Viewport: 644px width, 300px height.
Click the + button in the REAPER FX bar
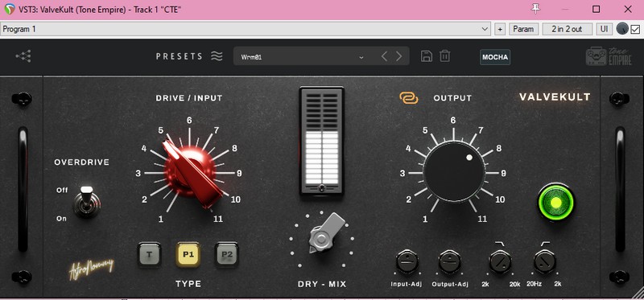tap(500, 29)
